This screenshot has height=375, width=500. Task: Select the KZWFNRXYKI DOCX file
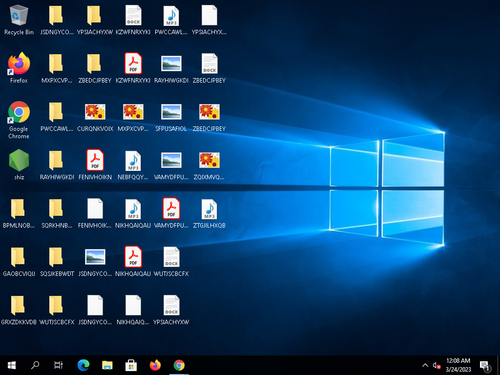point(133,19)
